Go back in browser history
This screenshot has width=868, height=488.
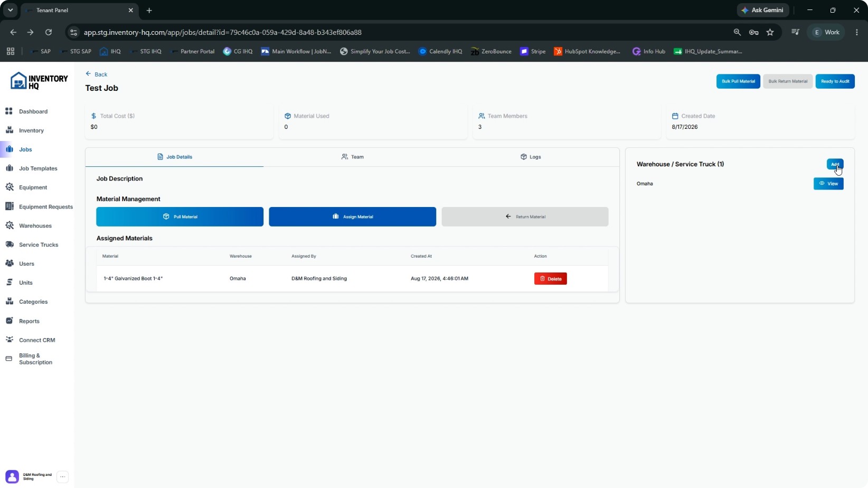13,32
